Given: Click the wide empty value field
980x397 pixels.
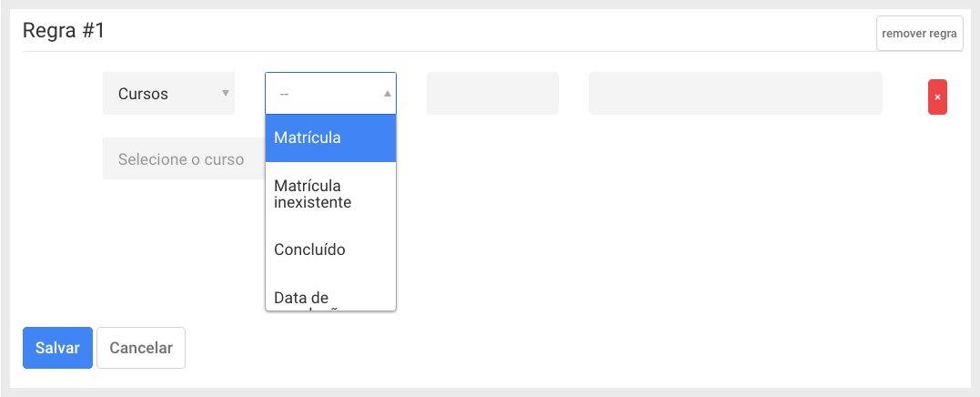Looking at the screenshot, I should click(x=735, y=94).
